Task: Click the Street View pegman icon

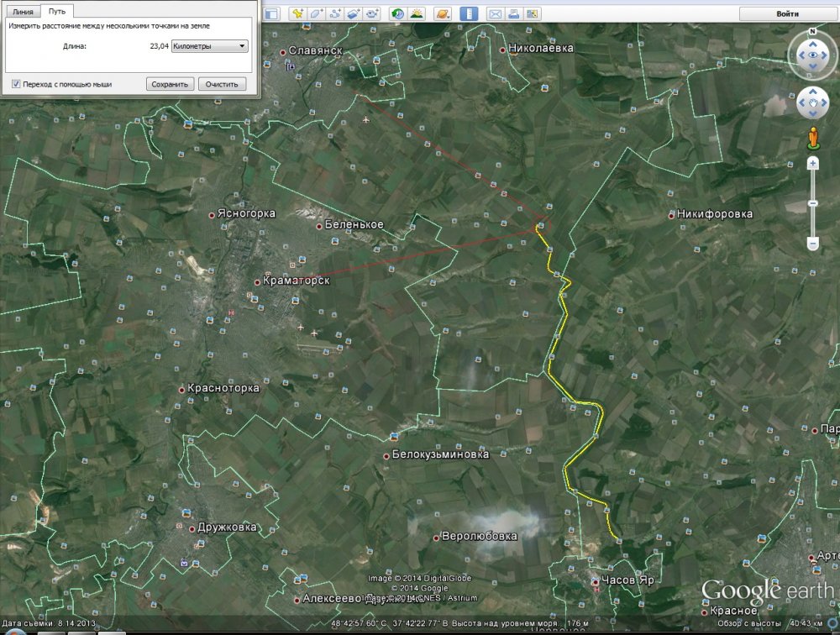Action: point(813,139)
